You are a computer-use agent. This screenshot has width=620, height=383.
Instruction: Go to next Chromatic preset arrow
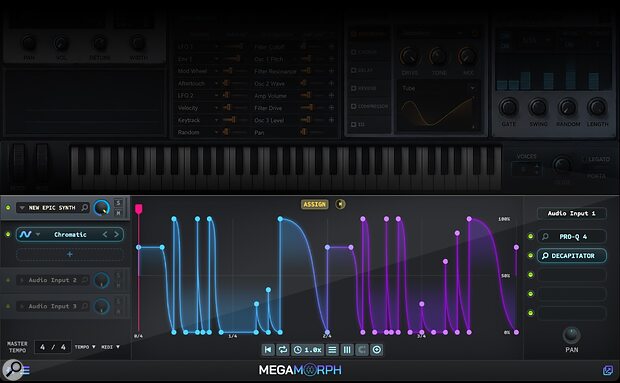(116, 234)
